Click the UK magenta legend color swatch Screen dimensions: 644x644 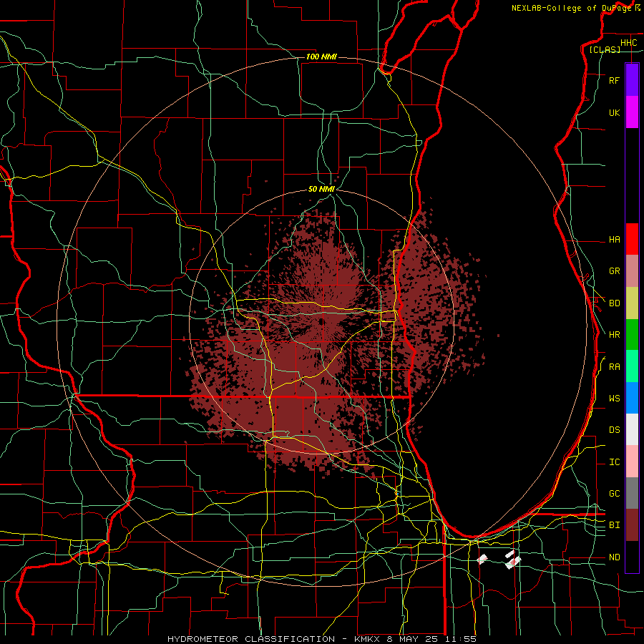click(632, 112)
